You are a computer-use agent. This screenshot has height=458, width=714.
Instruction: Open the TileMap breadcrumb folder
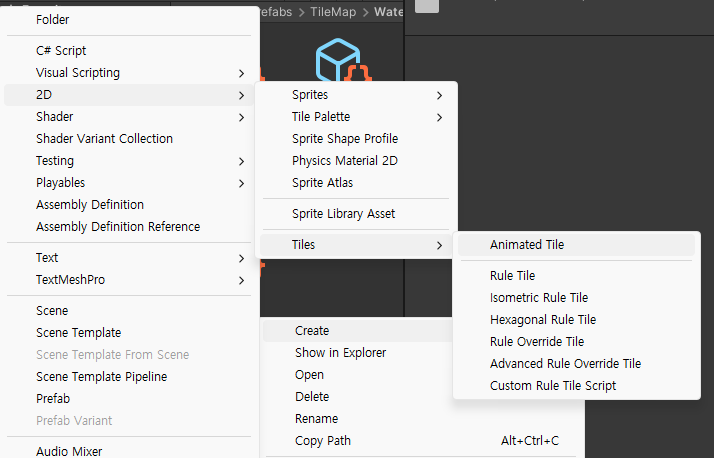point(333,12)
